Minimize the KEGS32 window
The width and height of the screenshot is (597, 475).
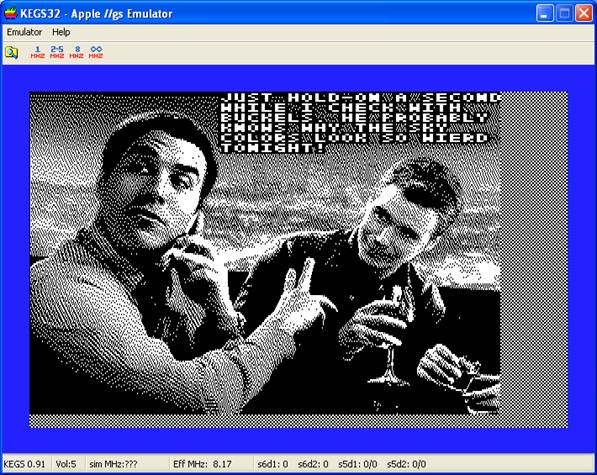point(545,13)
